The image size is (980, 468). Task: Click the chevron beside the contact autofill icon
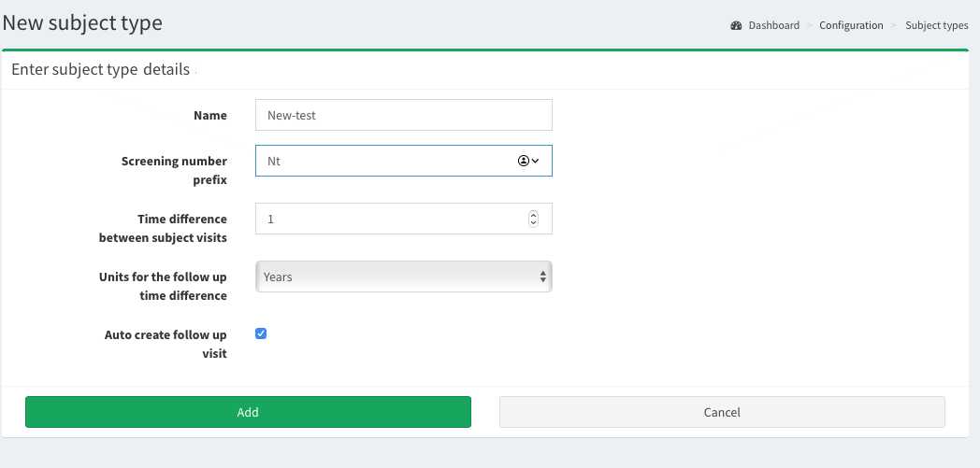coord(535,161)
